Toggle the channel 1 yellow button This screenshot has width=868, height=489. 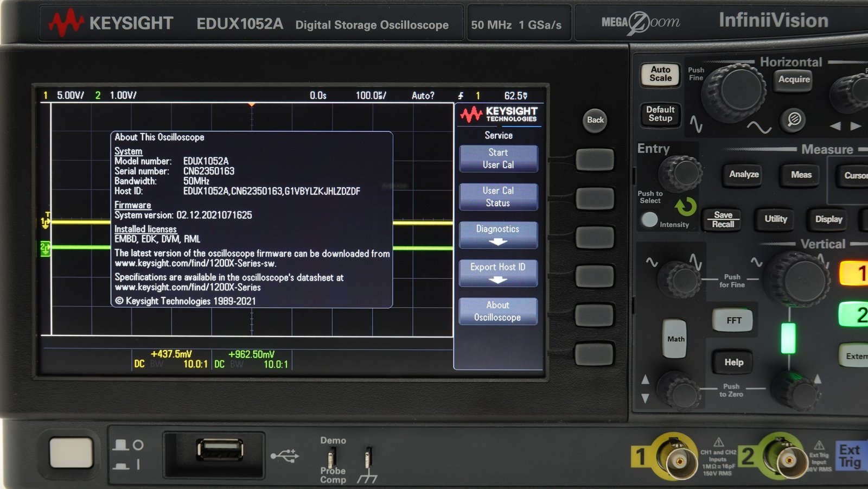pos(854,273)
